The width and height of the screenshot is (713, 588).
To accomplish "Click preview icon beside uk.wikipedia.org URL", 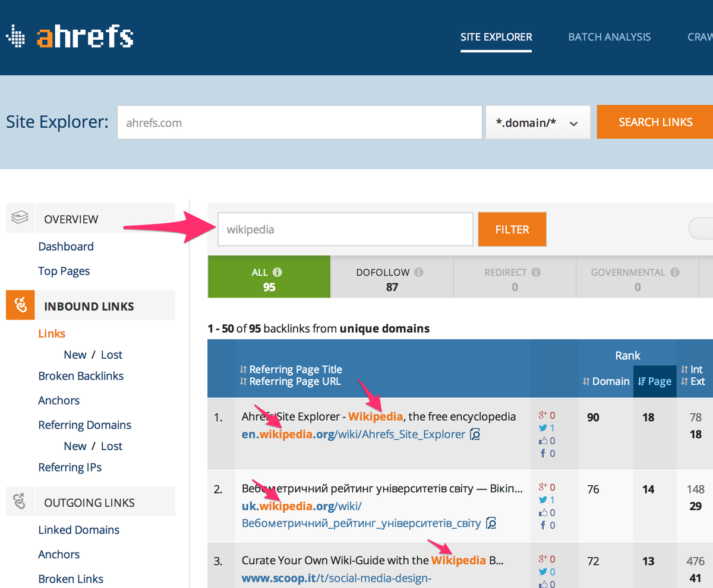I will point(491,523).
